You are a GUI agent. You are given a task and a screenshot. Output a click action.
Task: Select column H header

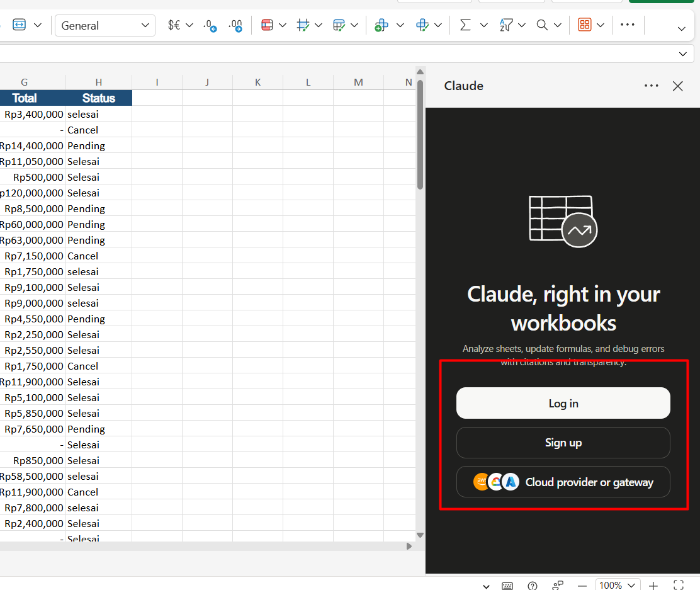(x=99, y=82)
